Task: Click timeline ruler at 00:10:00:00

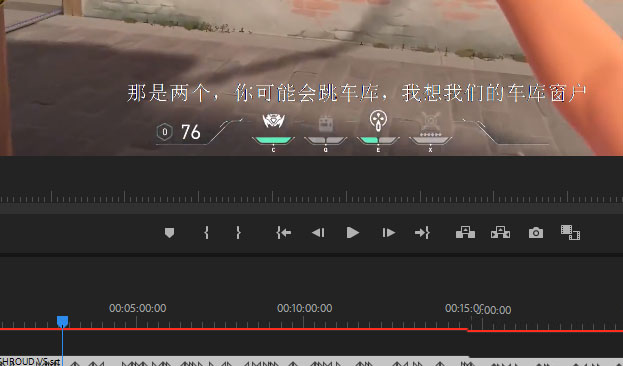Action: (x=304, y=308)
